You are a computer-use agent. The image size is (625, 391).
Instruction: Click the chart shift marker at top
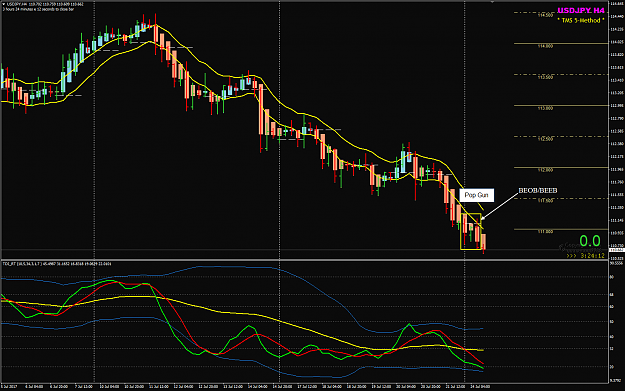pos(493,2)
